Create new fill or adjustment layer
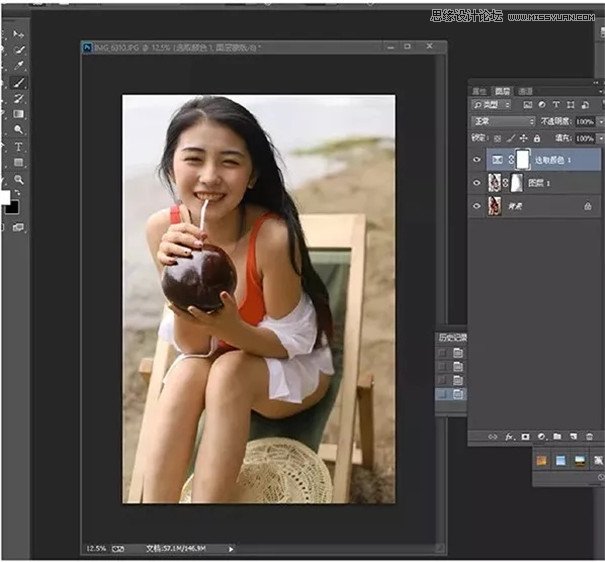 tap(542, 437)
